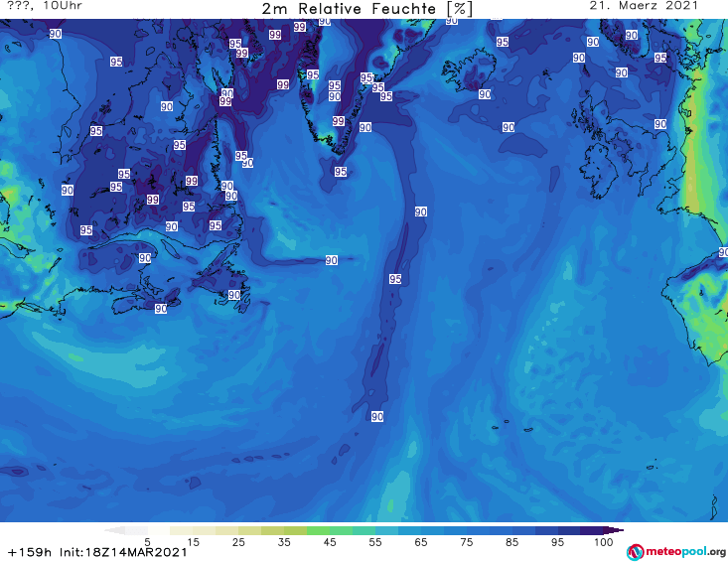This screenshot has height=562, width=728.
Task: Click the legend value label 45
Action: pyautogui.click(x=329, y=541)
